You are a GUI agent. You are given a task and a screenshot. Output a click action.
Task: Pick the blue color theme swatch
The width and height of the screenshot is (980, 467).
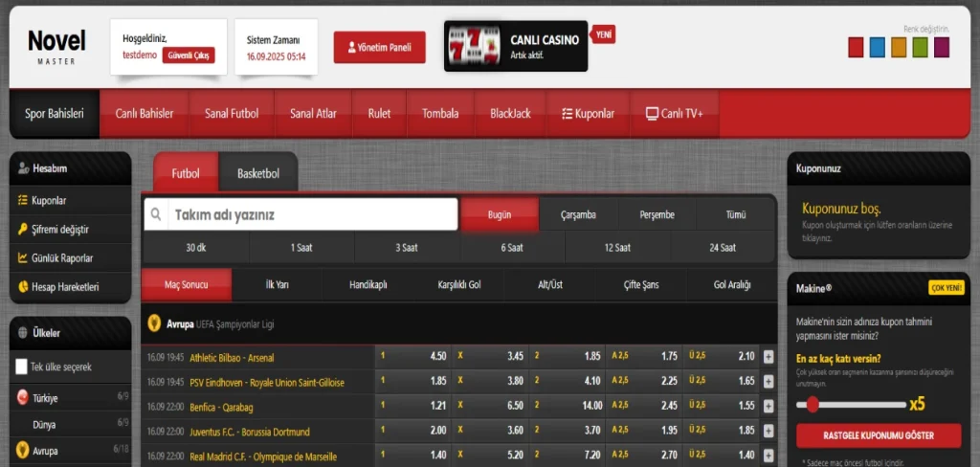(x=878, y=48)
